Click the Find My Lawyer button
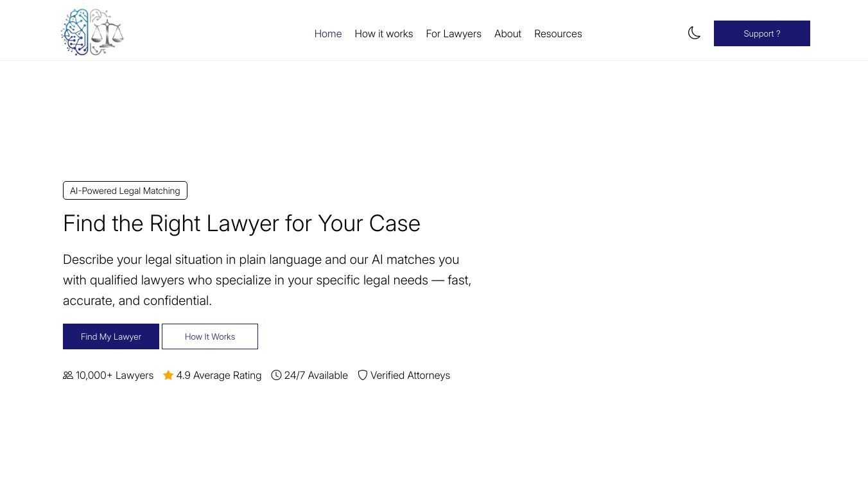 [110, 336]
